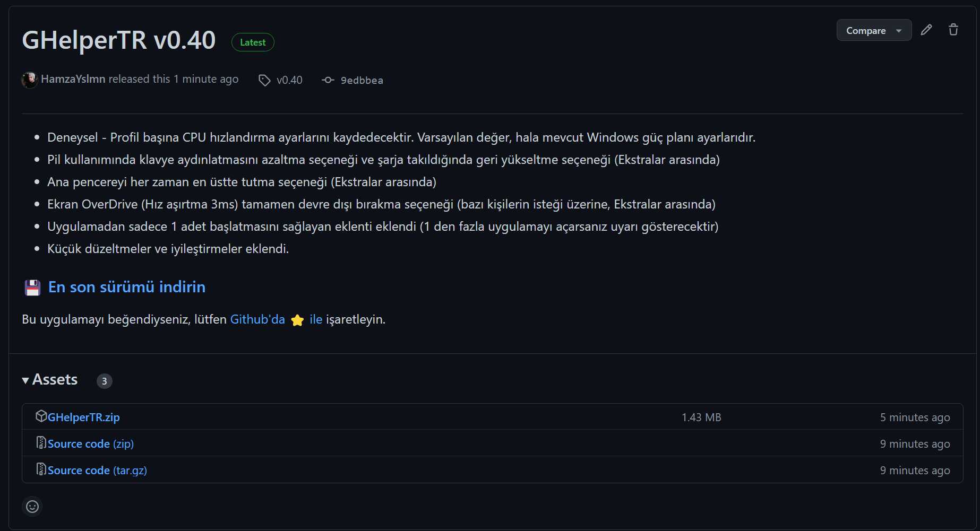This screenshot has width=980, height=531.
Task: Click the package icon beside GHelperTR.zip
Action: click(41, 416)
